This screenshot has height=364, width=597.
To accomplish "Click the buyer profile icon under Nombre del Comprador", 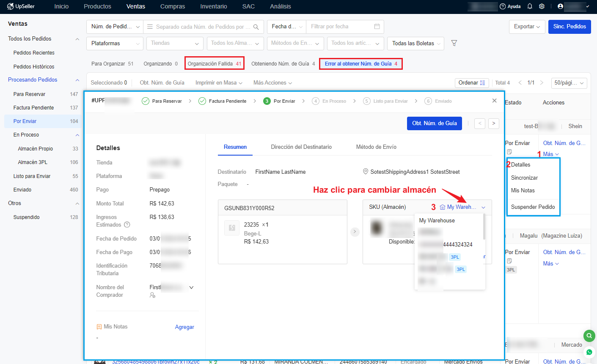I will (152, 295).
